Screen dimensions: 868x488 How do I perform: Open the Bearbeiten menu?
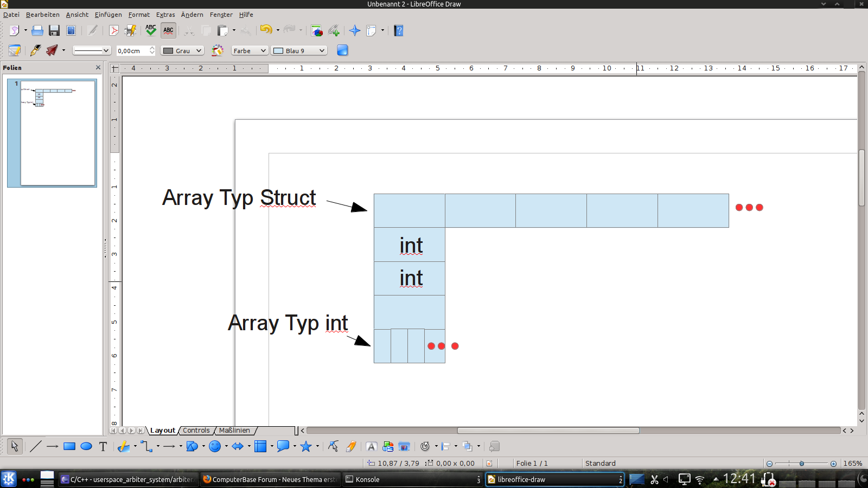point(42,15)
